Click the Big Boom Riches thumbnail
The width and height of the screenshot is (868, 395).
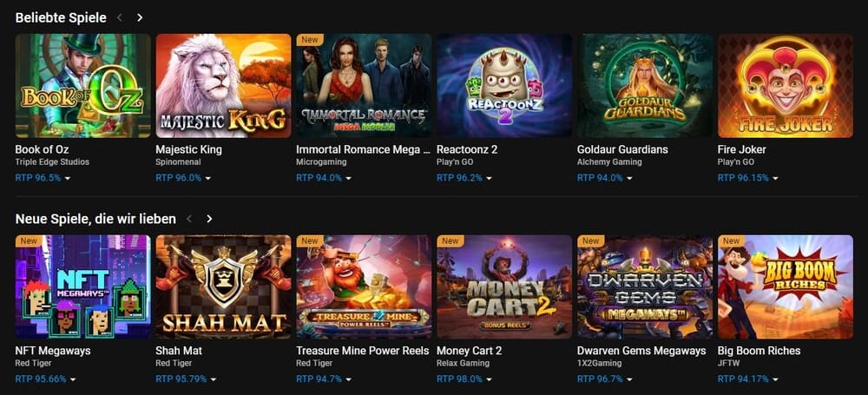tap(786, 286)
